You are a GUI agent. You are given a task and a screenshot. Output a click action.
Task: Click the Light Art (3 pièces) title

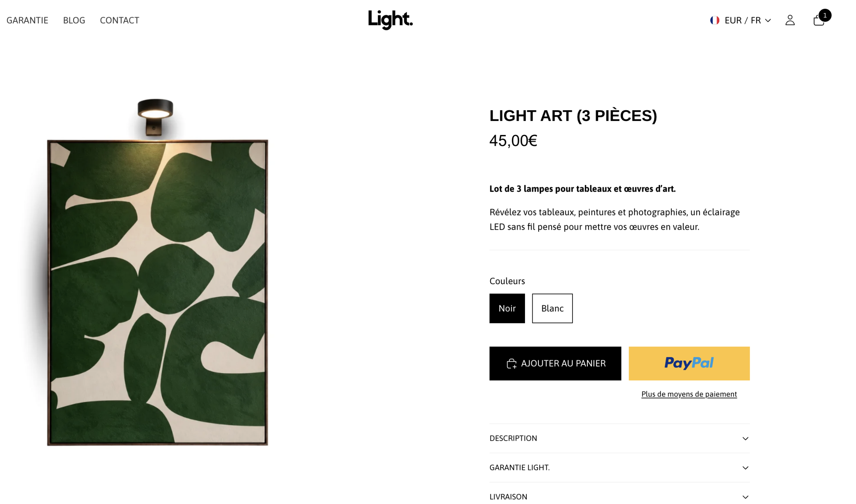573,116
